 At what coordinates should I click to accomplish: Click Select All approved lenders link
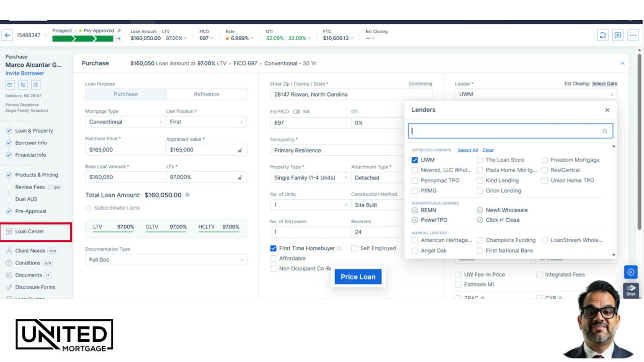click(x=468, y=150)
